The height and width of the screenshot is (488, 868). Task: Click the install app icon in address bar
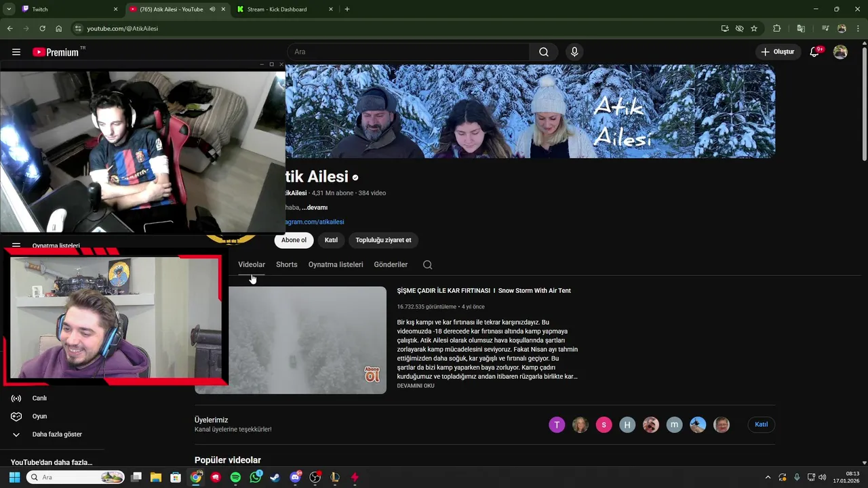(x=725, y=28)
